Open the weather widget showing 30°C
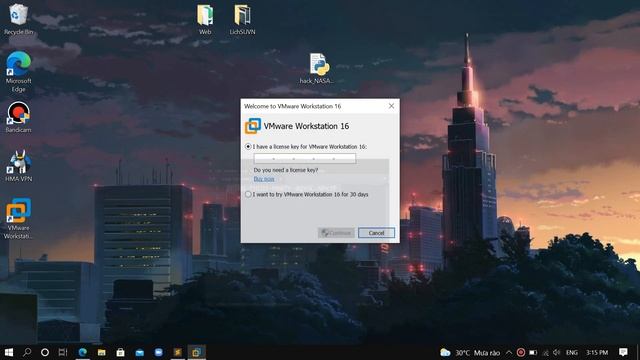The width and height of the screenshot is (640, 360). (470, 352)
